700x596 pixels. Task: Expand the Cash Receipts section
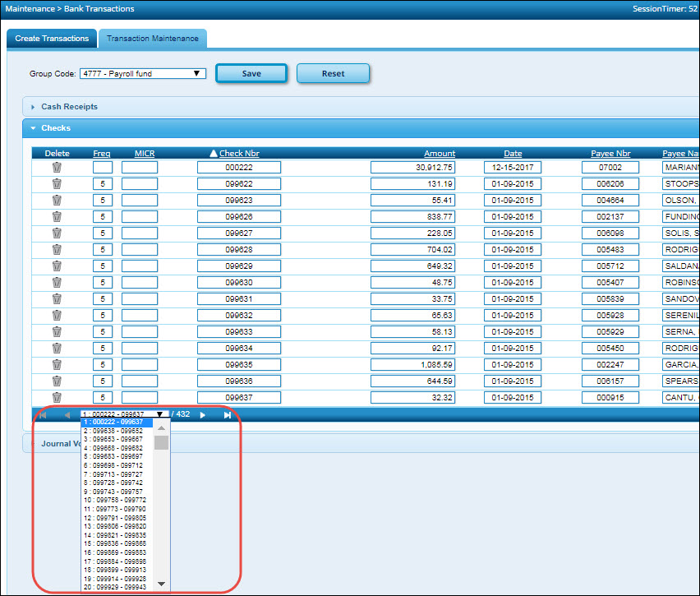pos(69,107)
